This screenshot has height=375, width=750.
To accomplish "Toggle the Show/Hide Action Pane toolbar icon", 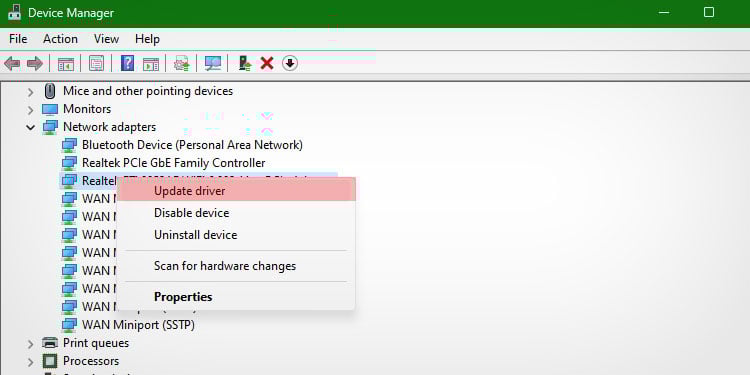I will [x=151, y=64].
